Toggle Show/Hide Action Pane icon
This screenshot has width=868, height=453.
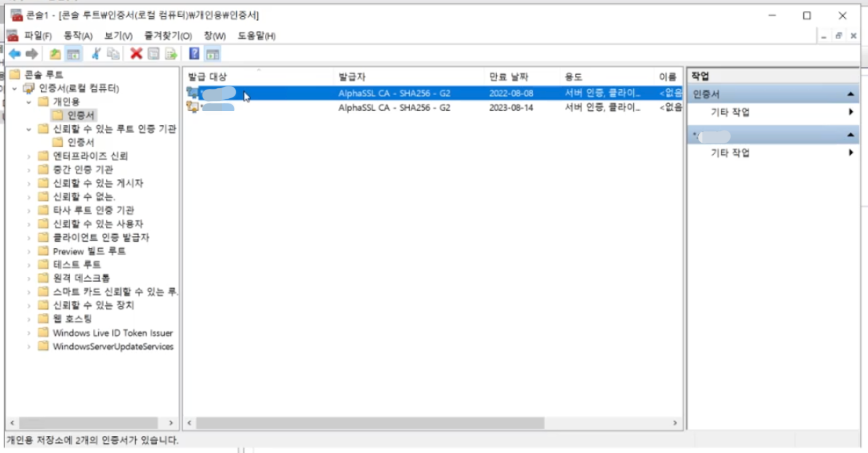click(213, 54)
